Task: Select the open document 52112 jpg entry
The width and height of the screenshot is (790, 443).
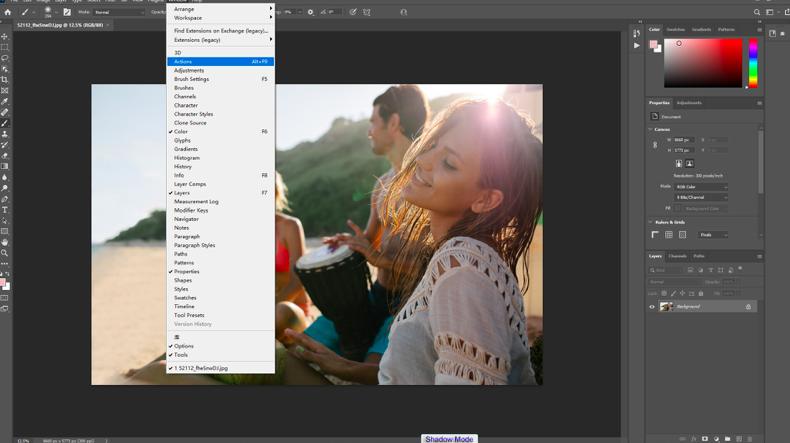Action: [221, 368]
